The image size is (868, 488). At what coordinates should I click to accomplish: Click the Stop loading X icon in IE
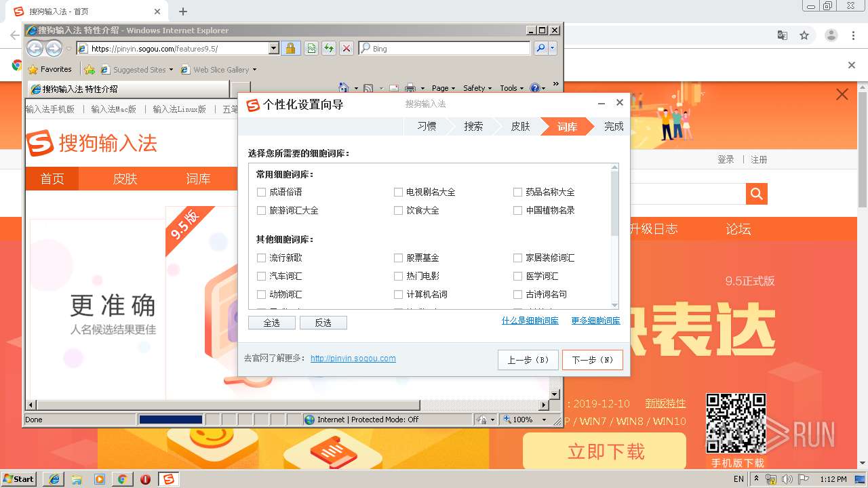point(347,48)
